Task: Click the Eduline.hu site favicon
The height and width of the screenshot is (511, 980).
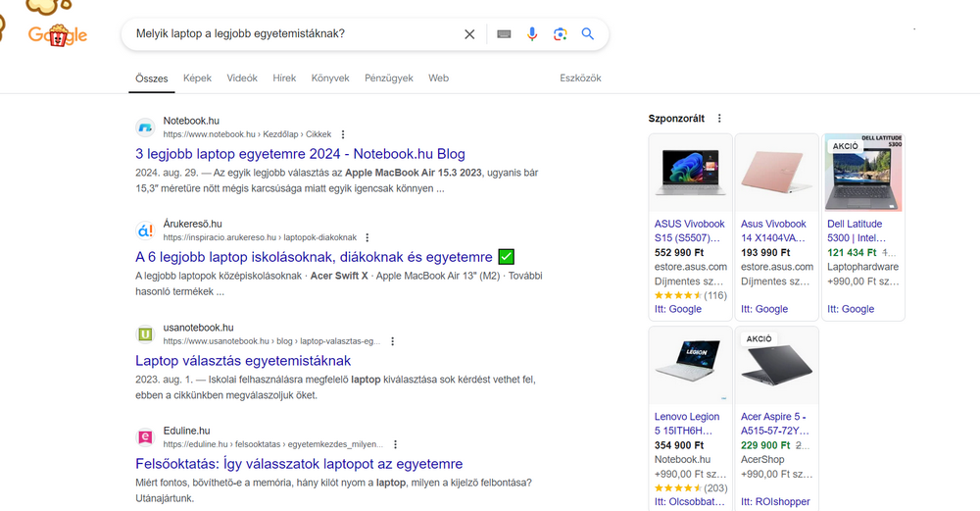Action: click(145, 437)
